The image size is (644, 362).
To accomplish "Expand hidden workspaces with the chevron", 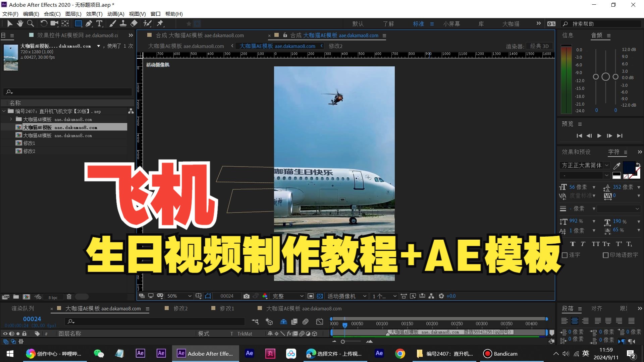I will pos(539,23).
